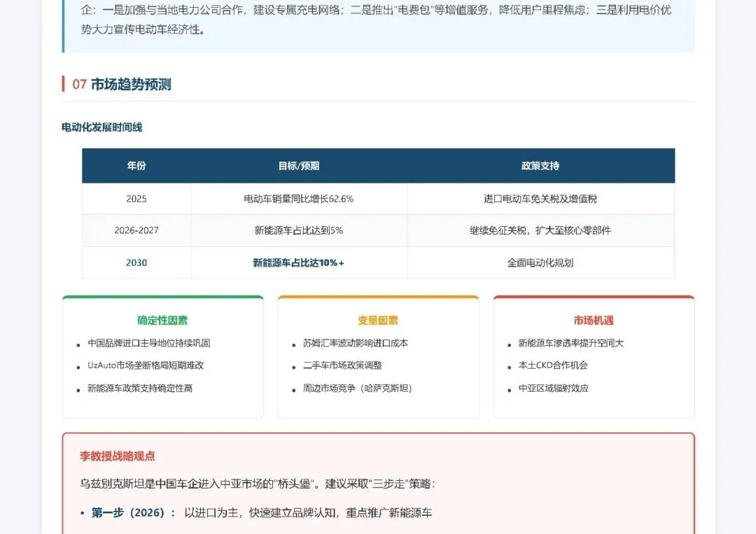Select '苏姆汇率波动影响进口成本' bullet
Viewport: 756px width, 534px height.
coord(356,343)
